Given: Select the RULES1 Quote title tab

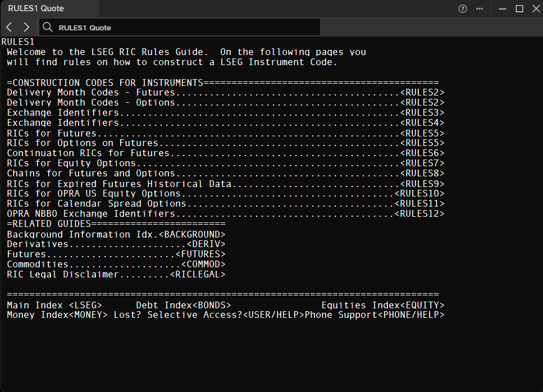Looking at the screenshot, I should point(36,8).
